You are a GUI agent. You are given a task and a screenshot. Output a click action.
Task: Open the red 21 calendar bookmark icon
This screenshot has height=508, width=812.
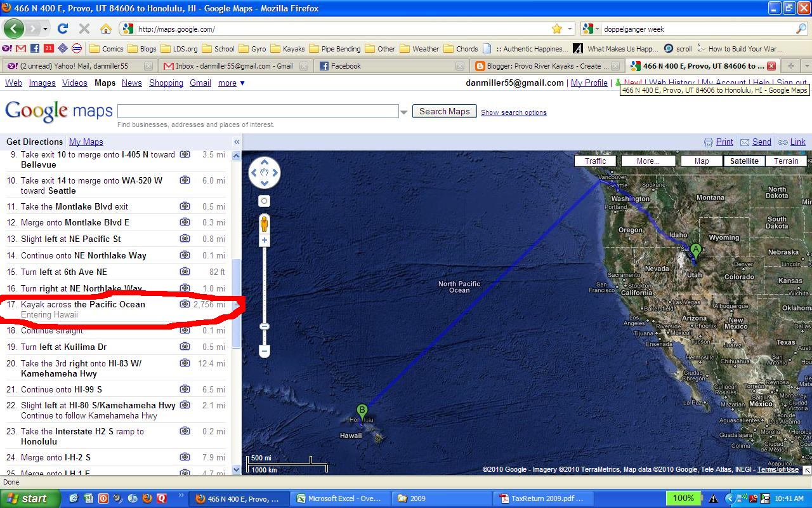pos(49,48)
